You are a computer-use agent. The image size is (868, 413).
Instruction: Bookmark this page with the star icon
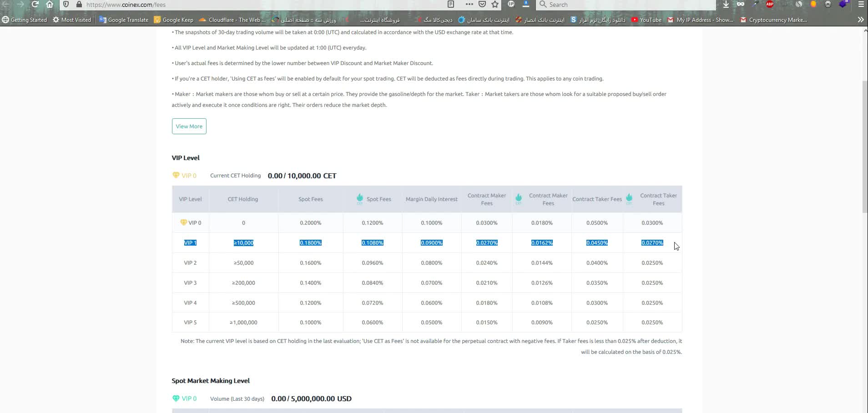[495, 5]
